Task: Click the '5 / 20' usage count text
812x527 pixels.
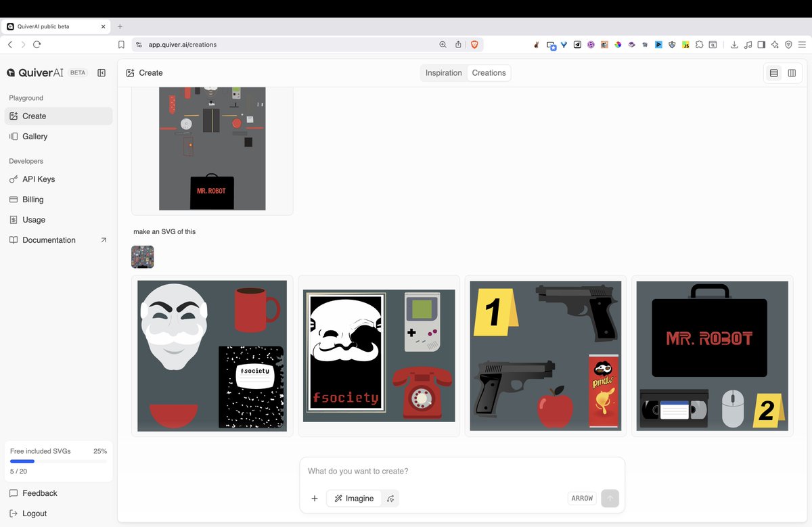Action: pos(18,472)
